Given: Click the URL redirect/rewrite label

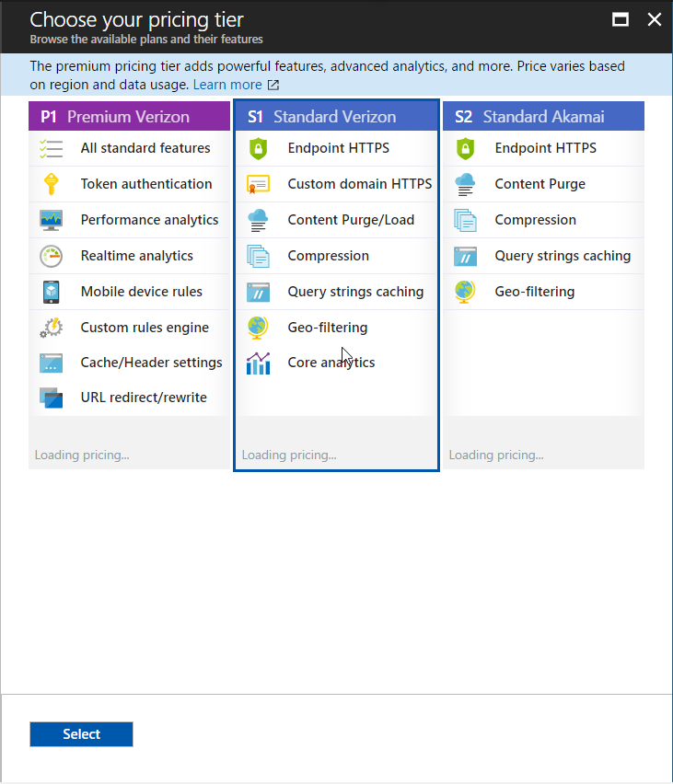Looking at the screenshot, I should 144,398.
